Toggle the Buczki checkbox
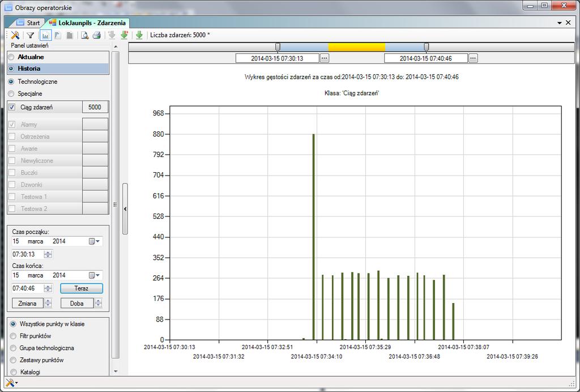 pyautogui.click(x=12, y=172)
